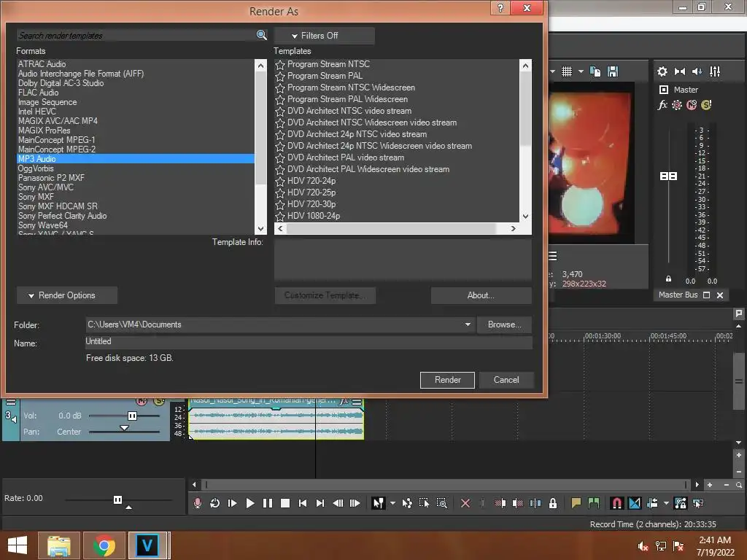The height and width of the screenshot is (560, 747).
Task: Select Sony Wave64 format
Action: tap(43, 225)
